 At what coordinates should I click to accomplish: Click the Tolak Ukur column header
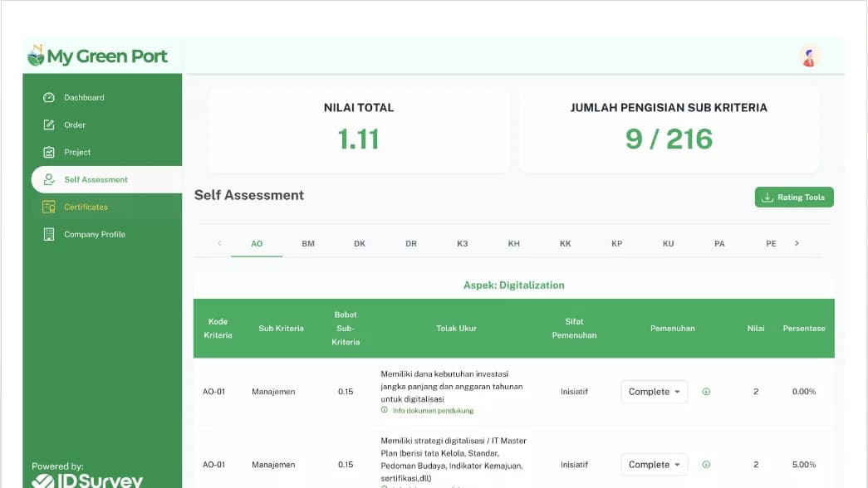[x=456, y=328]
